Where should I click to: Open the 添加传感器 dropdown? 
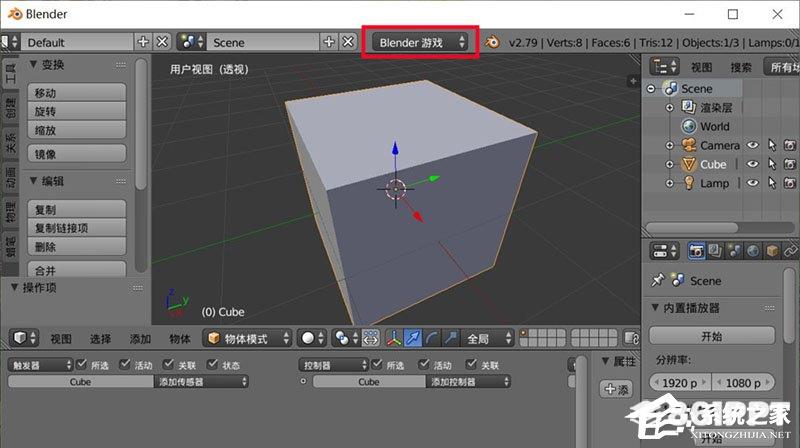point(201,382)
